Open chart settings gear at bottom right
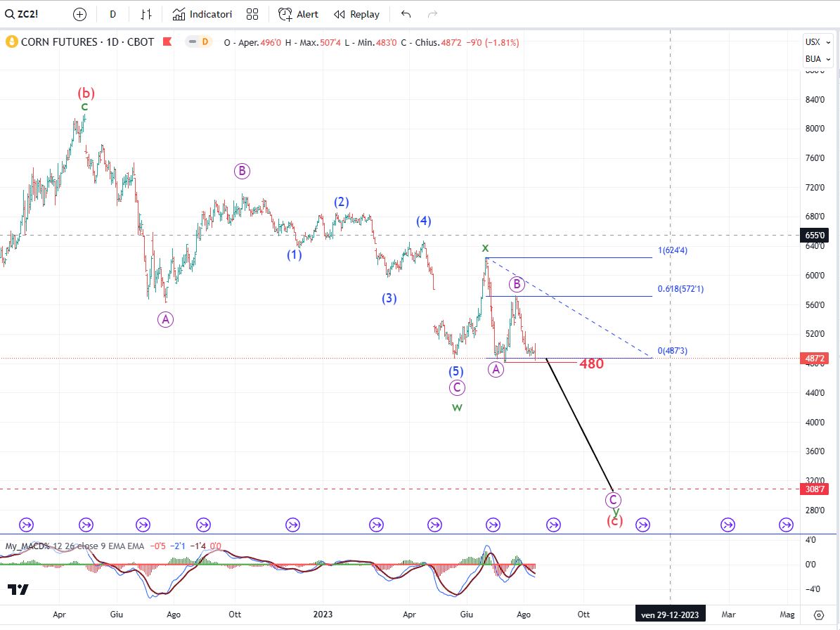Screen dimensions: 840x630 click(x=819, y=615)
